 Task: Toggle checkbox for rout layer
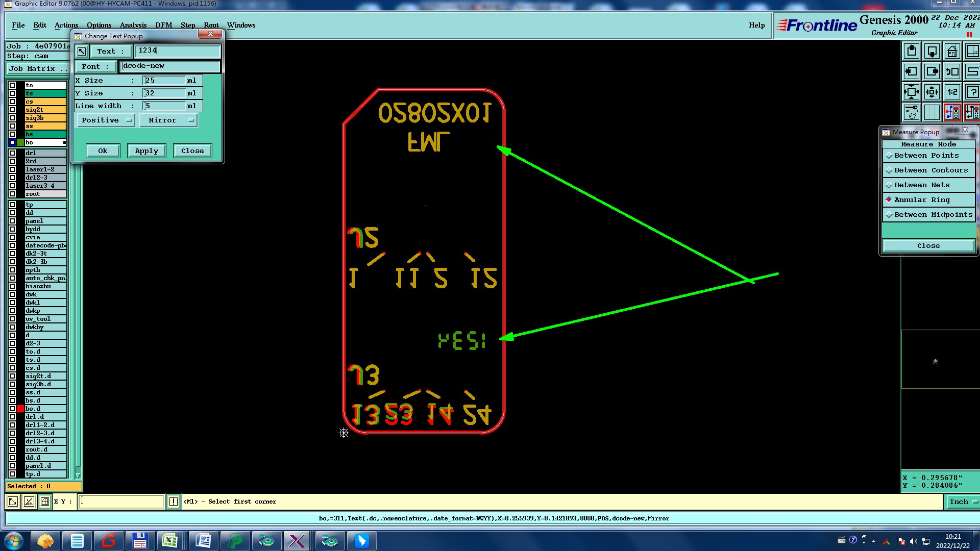click(x=12, y=194)
